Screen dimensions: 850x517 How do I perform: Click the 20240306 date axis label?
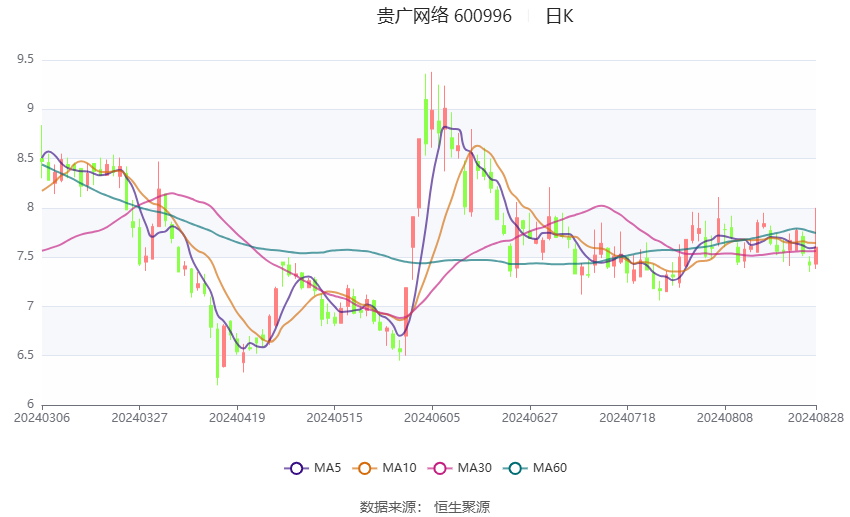42,418
